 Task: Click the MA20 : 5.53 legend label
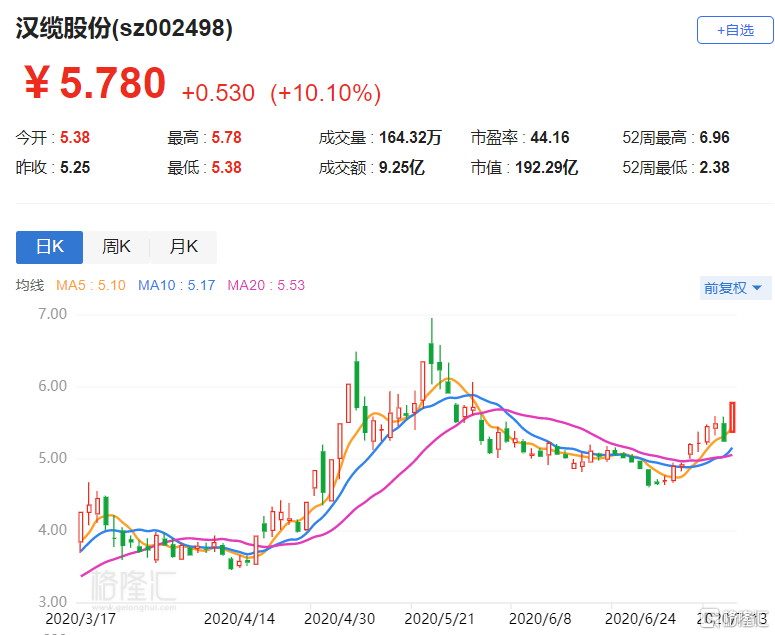pyautogui.click(x=266, y=285)
